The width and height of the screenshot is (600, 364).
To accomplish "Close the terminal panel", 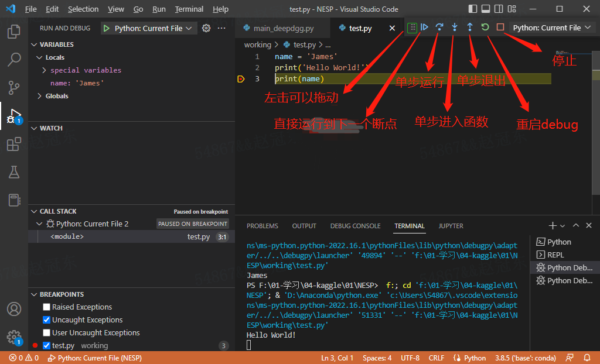I will click(x=589, y=225).
